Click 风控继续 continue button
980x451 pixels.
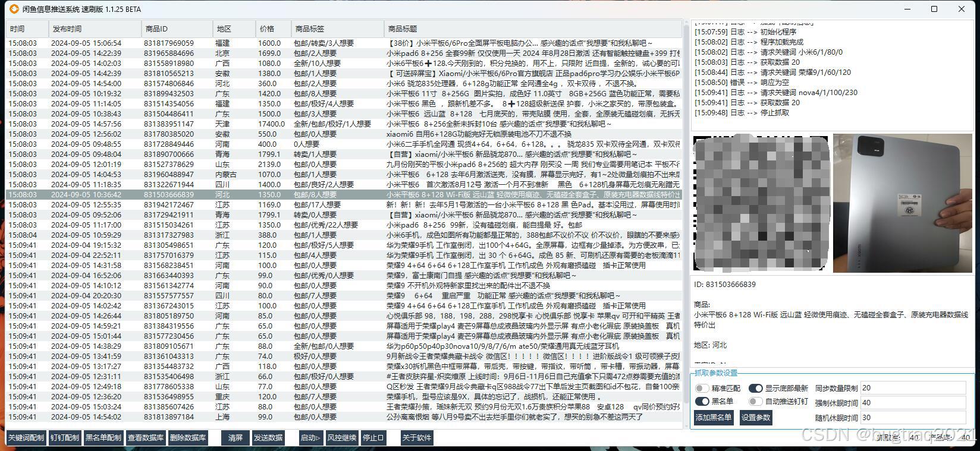click(342, 438)
